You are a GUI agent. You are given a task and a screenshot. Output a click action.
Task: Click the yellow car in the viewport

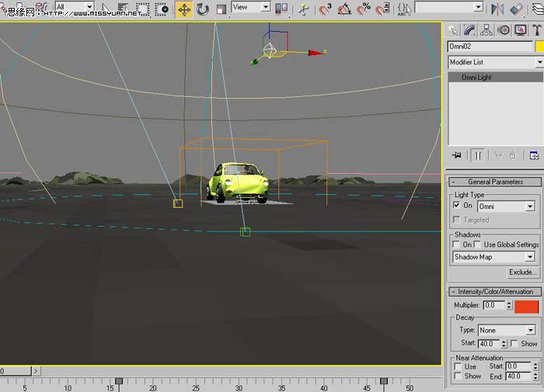tap(238, 182)
